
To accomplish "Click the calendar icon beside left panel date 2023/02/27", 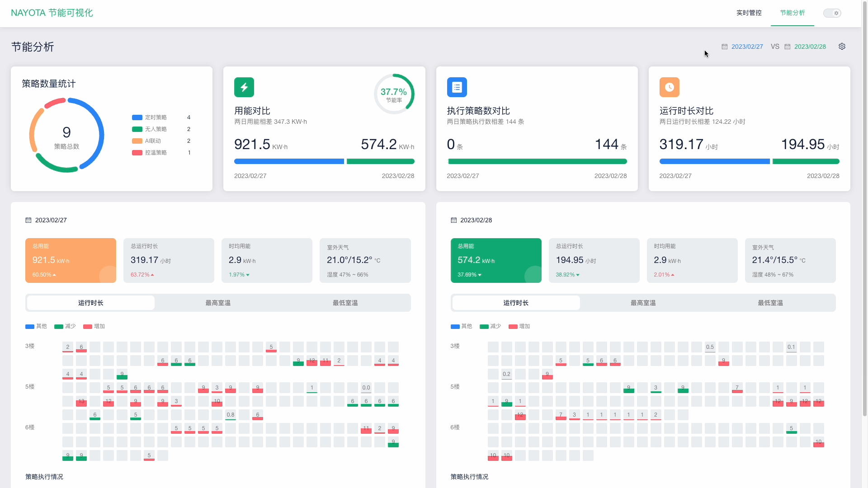I will 28,220.
